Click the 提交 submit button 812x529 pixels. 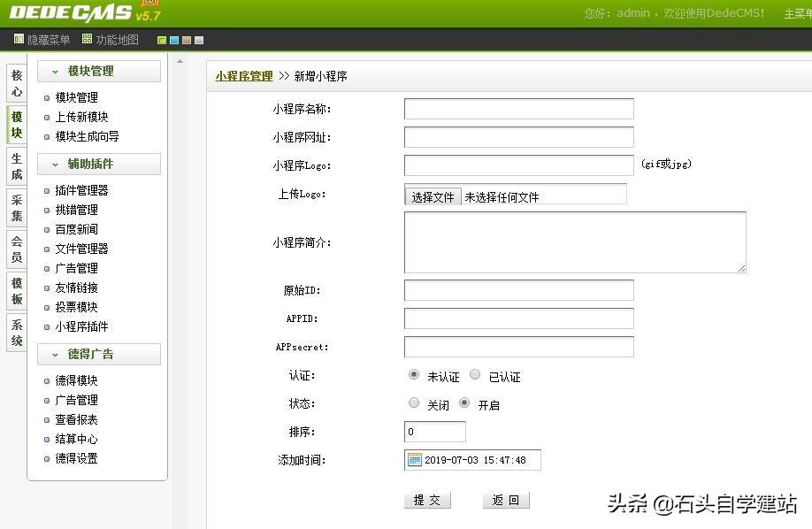point(427,500)
